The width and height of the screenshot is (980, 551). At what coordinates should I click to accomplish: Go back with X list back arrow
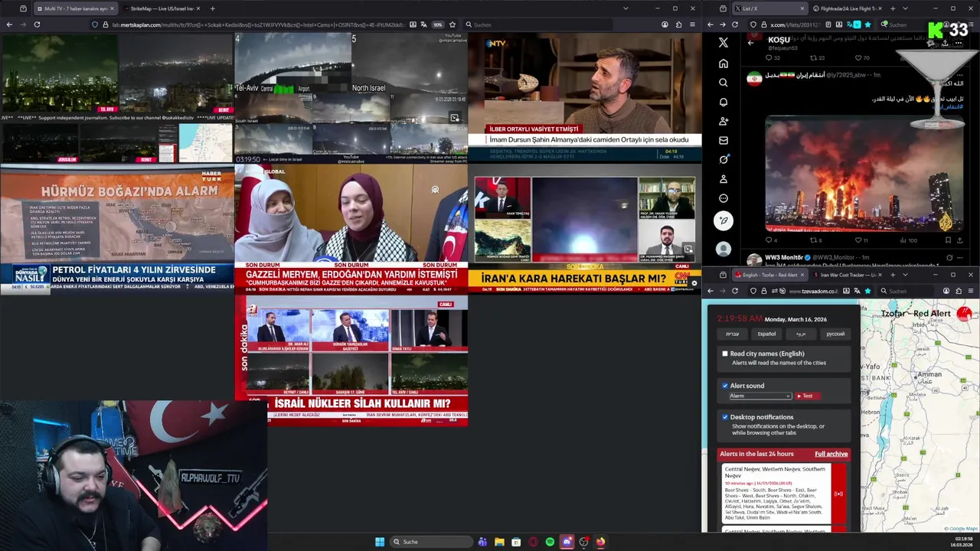click(x=751, y=43)
